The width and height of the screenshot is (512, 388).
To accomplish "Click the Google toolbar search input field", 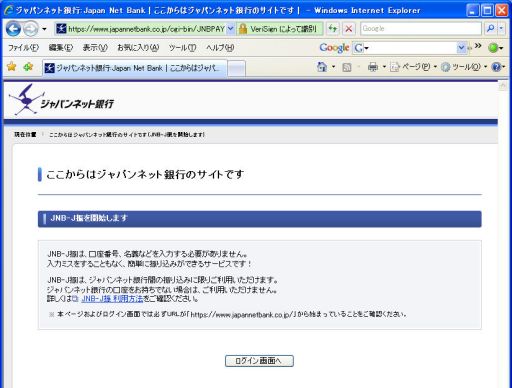I will [x=413, y=48].
